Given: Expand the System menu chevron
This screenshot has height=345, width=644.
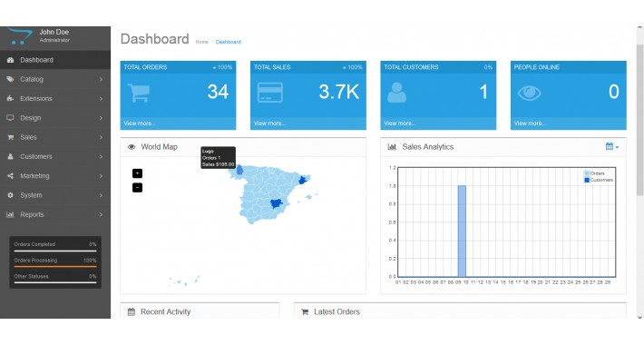Looking at the screenshot, I should click(x=101, y=195).
